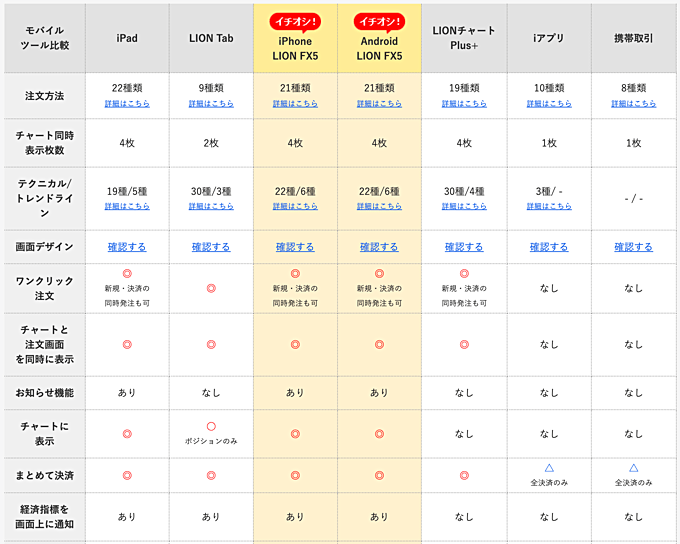Select the iアプリ column header
Screen dimensions: 680x544
click(x=549, y=38)
